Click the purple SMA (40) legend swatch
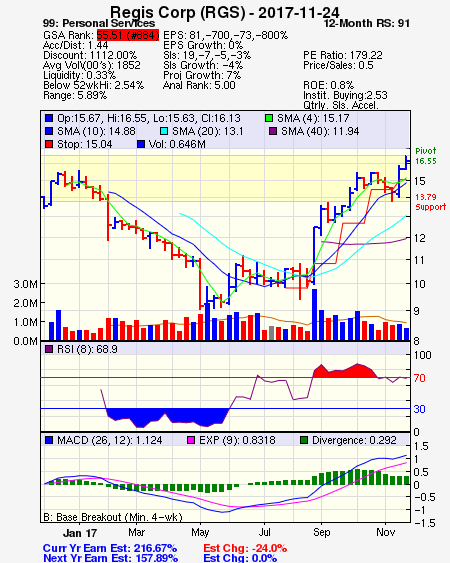450x563 pixels. click(x=273, y=131)
